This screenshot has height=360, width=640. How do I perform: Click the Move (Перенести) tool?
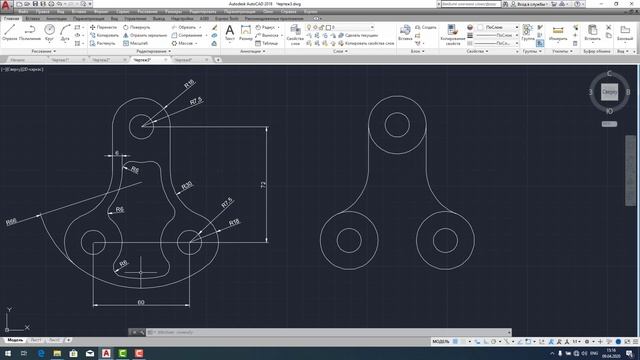pos(103,27)
